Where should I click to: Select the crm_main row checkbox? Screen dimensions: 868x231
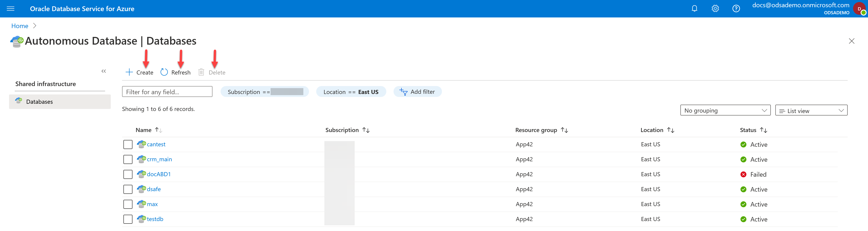[128, 159]
